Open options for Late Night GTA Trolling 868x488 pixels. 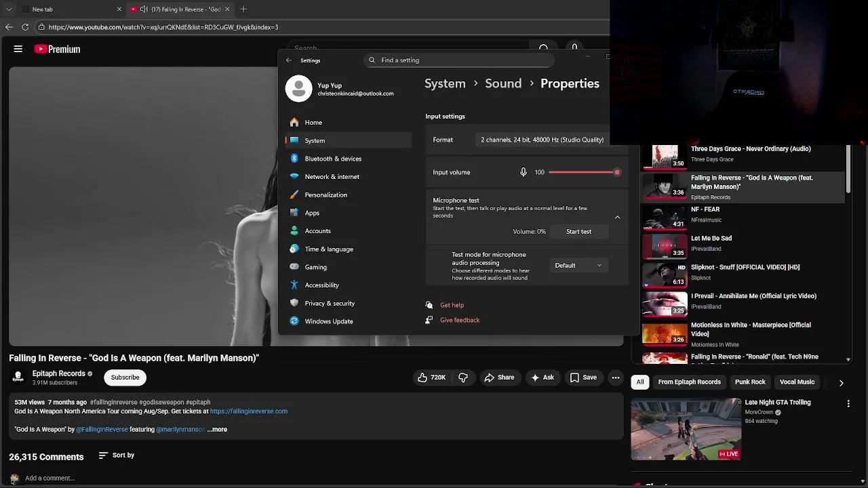(848, 404)
